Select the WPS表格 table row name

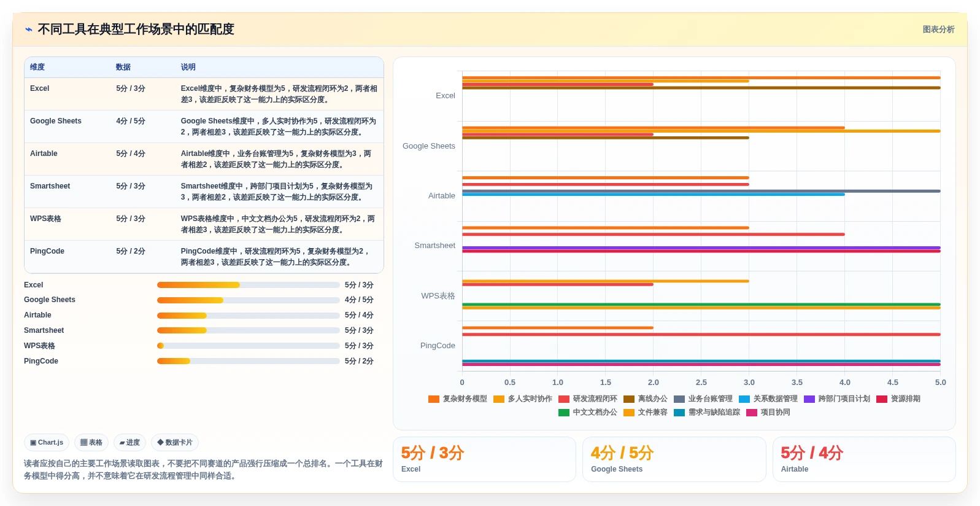coord(45,219)
